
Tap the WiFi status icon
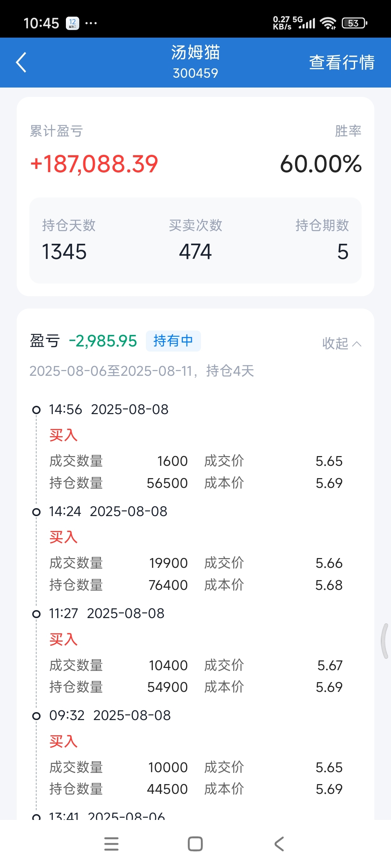pyautogui.click(x=328, y=23)
